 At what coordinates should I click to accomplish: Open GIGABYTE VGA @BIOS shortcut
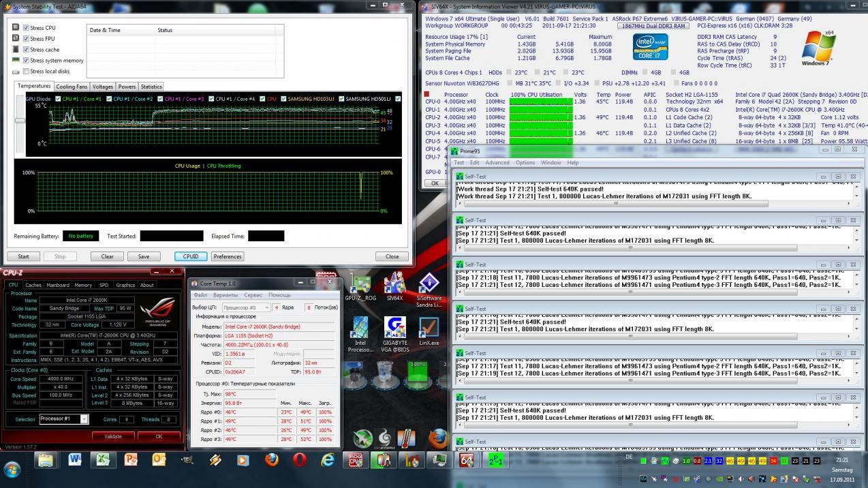(394, 335)
